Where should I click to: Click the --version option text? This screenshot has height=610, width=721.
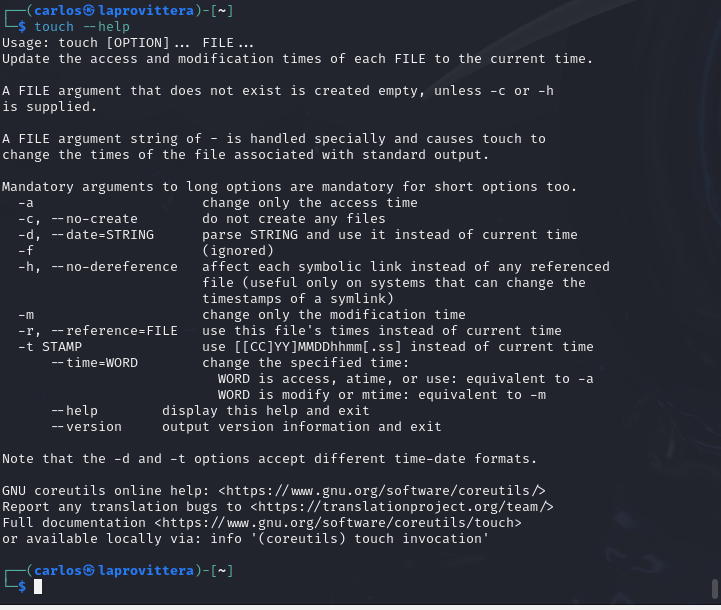click(x=86, y=427)
